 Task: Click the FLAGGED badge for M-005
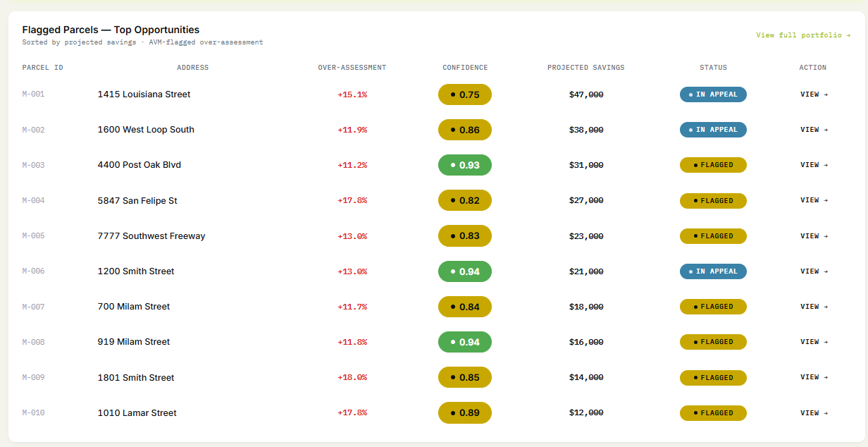click(x=713, y=236)
